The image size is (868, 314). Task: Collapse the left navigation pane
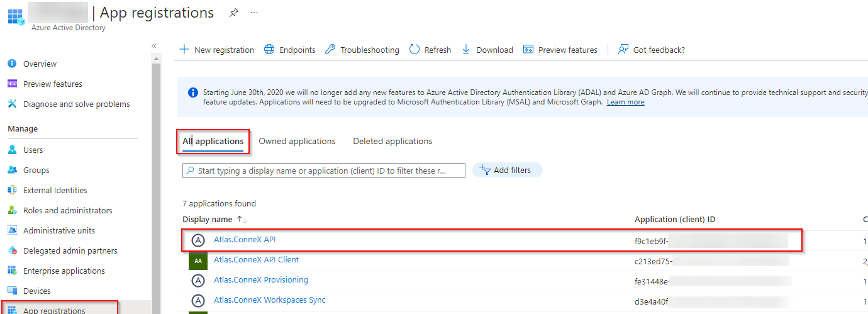click(x=153, y=46)
